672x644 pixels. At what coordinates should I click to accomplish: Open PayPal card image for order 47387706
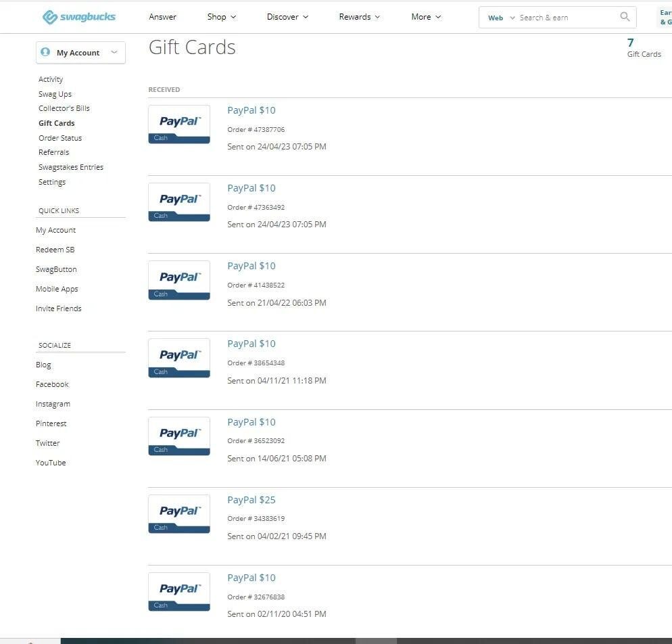pos(179,124)
